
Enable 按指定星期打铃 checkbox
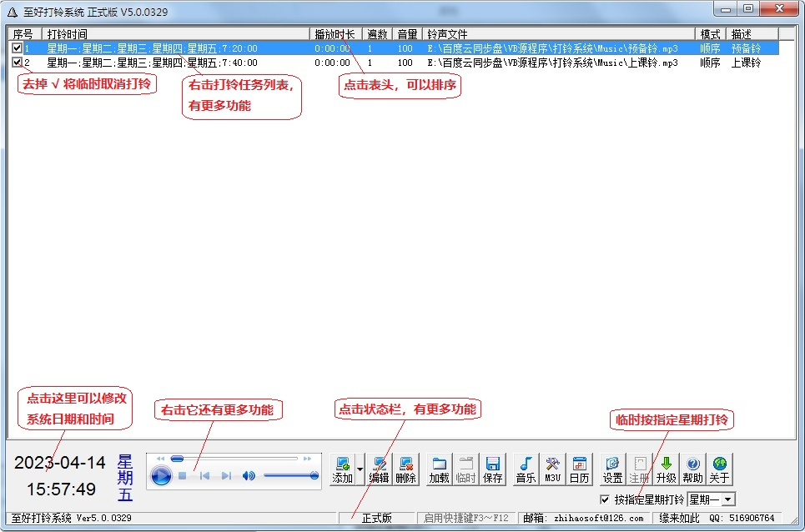606,499
